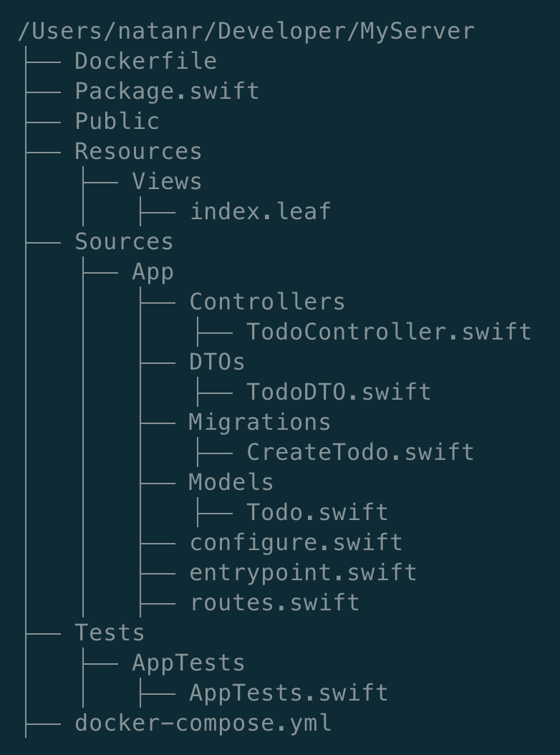This screenshot has width=560, height=755.
Task: Select the Views folder
Action: click(x=167, y=182)
